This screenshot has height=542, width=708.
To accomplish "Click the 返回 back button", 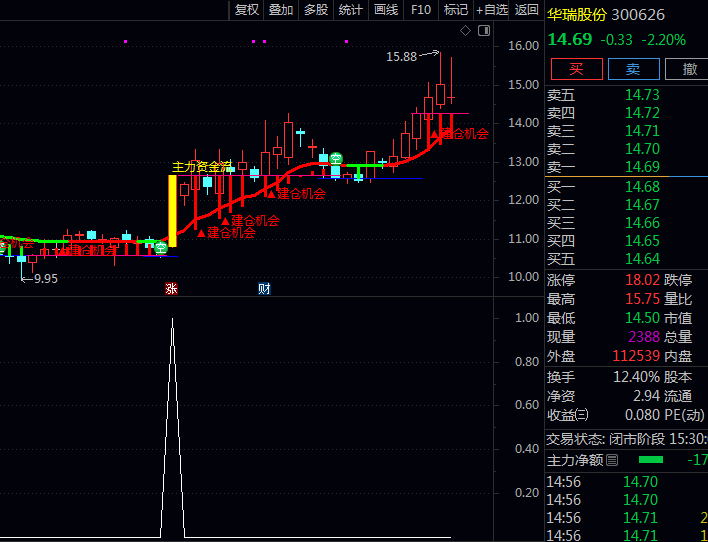I will [526, 9].
